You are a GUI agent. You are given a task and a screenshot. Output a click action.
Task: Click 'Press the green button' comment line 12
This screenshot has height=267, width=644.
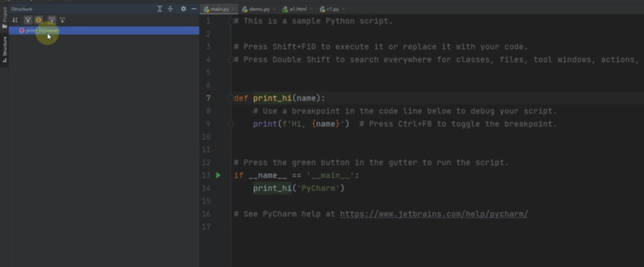(x=371, y=162)
